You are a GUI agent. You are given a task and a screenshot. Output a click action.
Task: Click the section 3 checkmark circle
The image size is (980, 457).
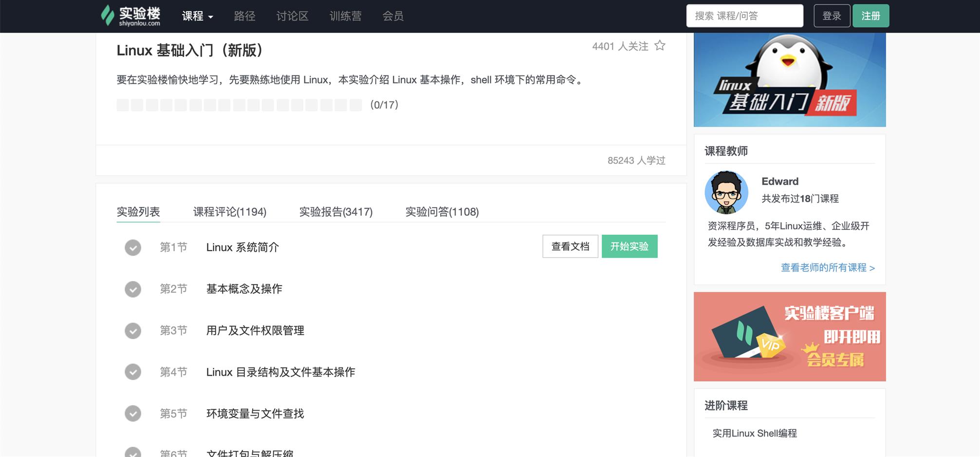click(133, 331)
